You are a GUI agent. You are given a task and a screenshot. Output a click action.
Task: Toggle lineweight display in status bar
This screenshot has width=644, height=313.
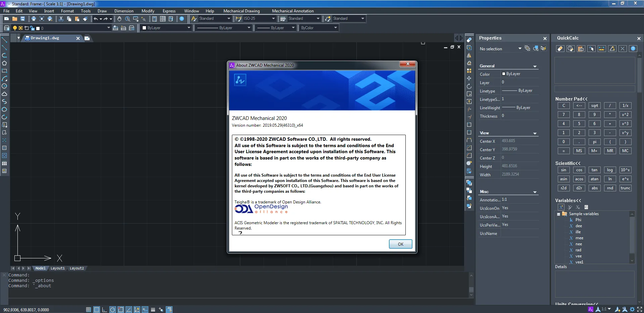click(x=153, y=310)
